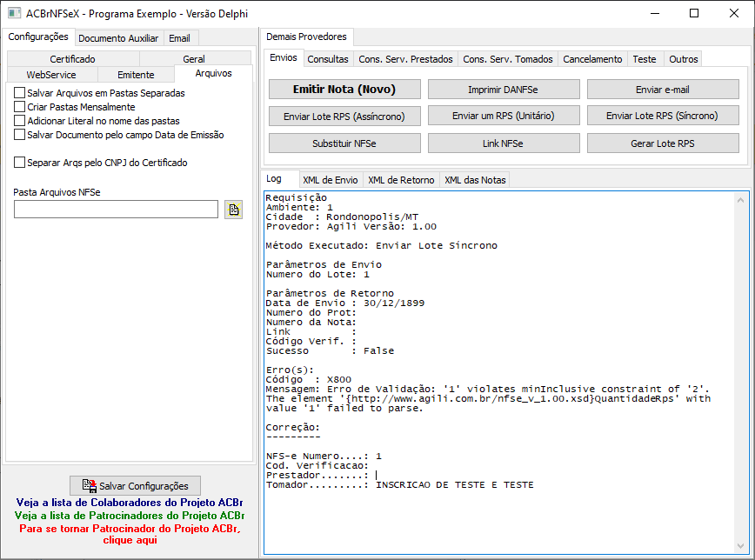
Task: Switch to the Consultas tab
Action: click(x=328, y=59)
